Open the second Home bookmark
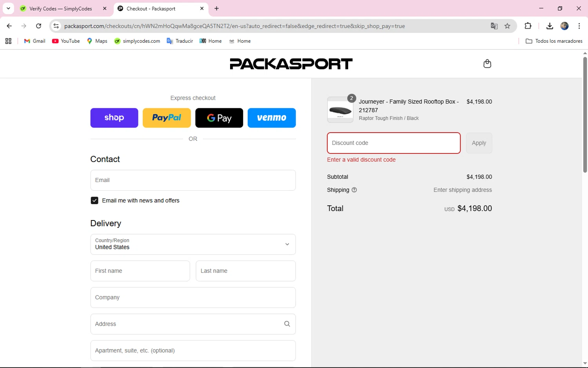 coord(240,41)
